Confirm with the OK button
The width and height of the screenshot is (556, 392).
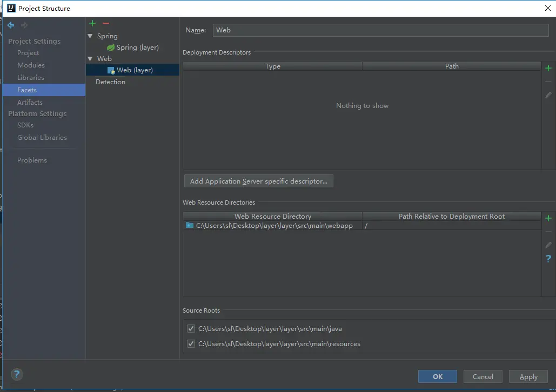[x=438, y=376]
